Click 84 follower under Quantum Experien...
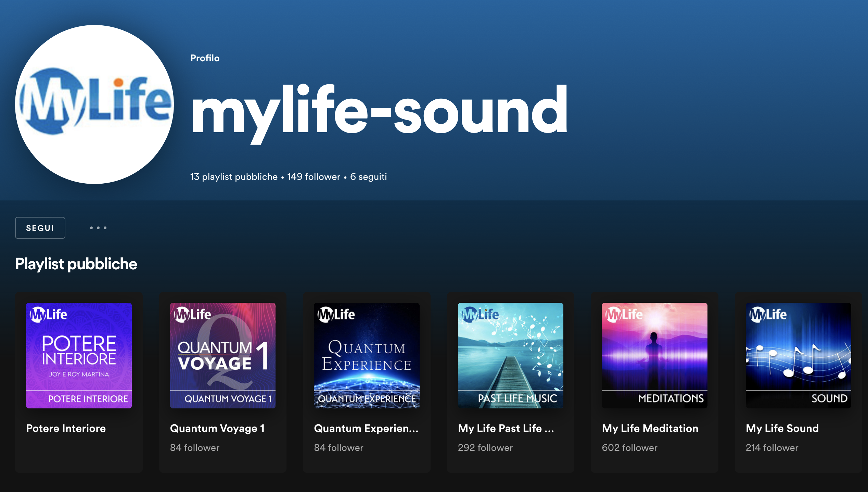The width and height of the screenshot is (868, 492). [x=339, y=448]
